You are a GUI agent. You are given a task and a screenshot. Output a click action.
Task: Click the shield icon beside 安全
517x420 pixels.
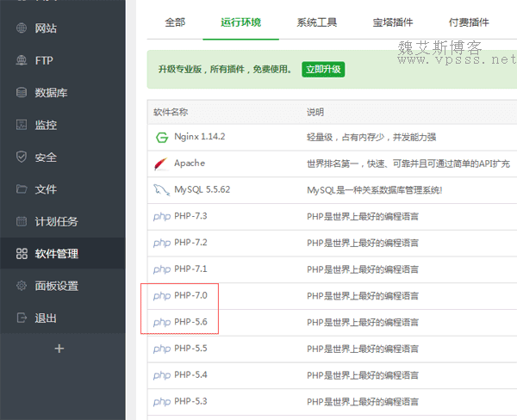(x=22, y=157)
